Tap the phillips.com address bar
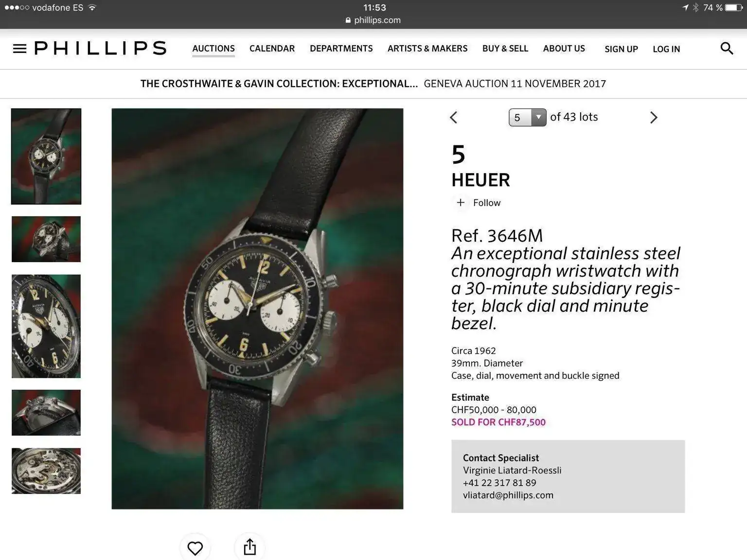This screenshot has height=560, width=747. [x=373, y=20]
